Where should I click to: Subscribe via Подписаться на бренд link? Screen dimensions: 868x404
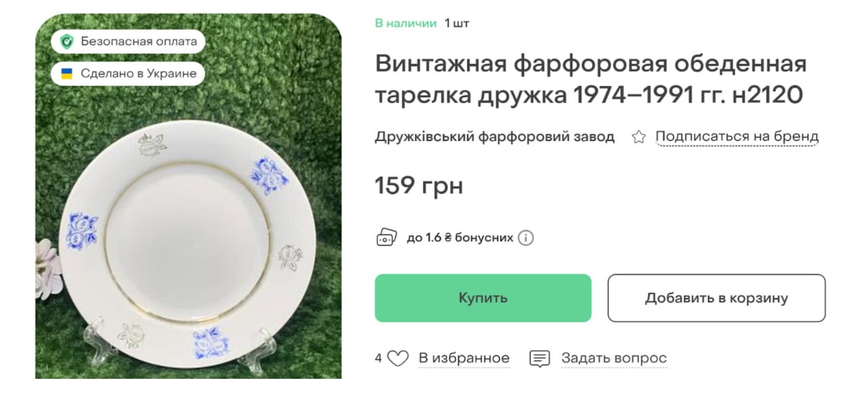pyautogui.click(x=737, y=136)
